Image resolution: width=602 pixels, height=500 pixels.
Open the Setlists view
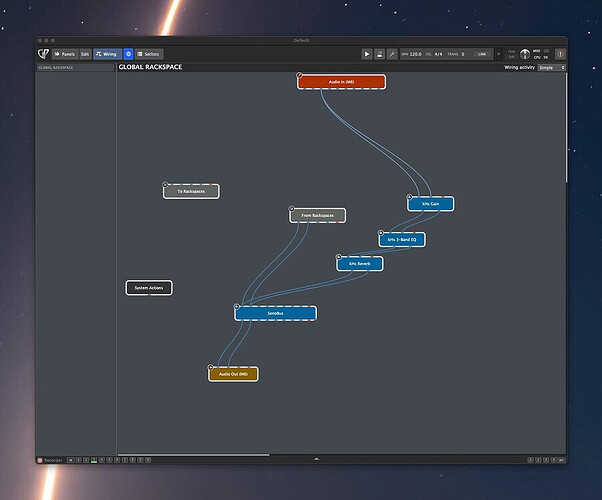click(149, 54)
